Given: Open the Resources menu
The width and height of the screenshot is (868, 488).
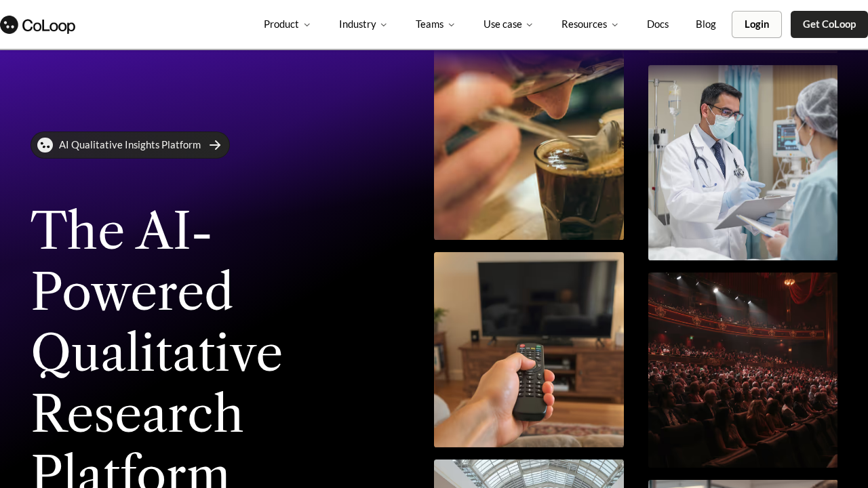Looking at the screenshot, I should tap(590, 24).
